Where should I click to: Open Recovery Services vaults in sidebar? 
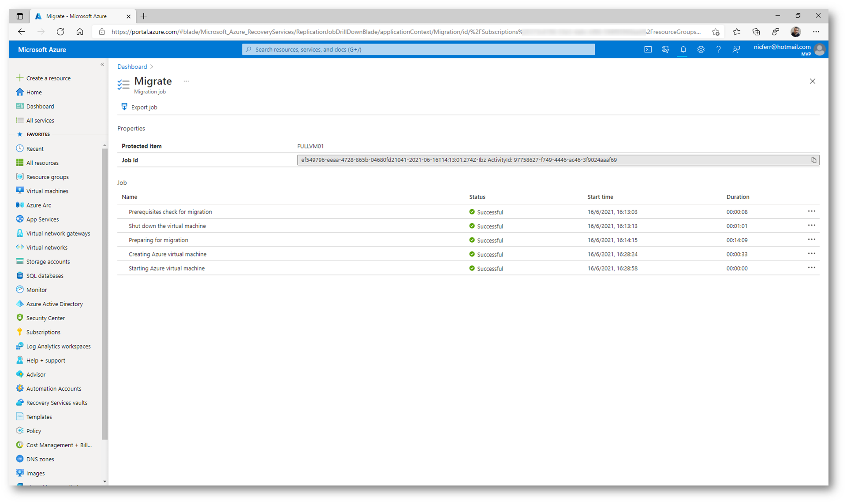[x=56, y=403]
